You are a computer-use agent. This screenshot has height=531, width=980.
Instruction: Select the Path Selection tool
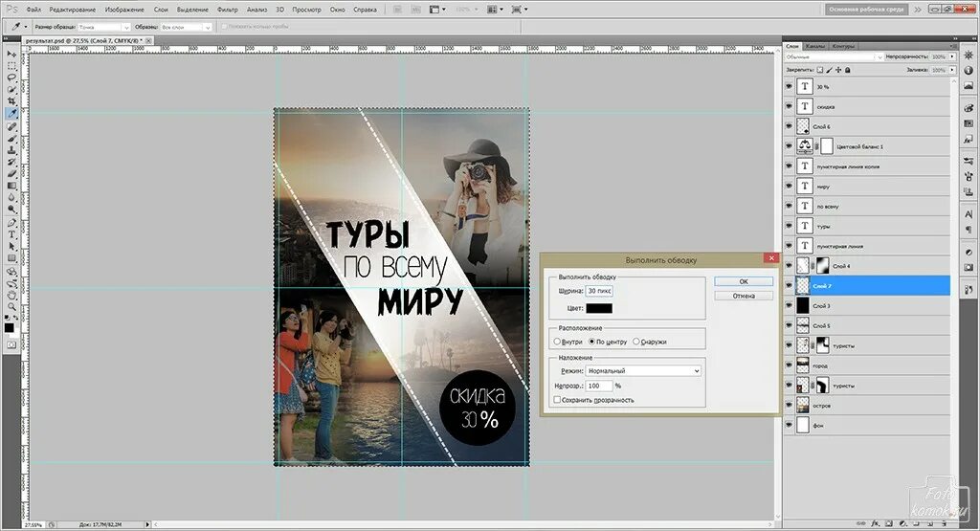pyautogui.click(x=11, y=247)
